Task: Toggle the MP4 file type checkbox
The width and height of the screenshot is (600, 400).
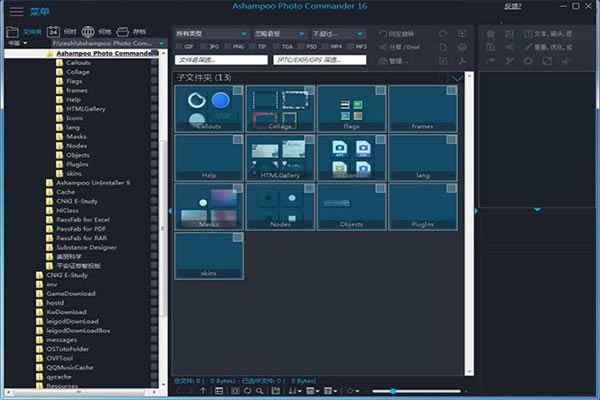Action: (326, 47)
